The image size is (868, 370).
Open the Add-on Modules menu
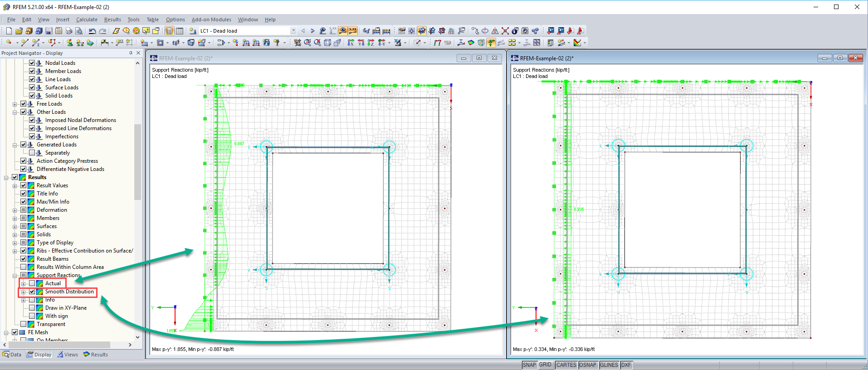tap(211, 19)
